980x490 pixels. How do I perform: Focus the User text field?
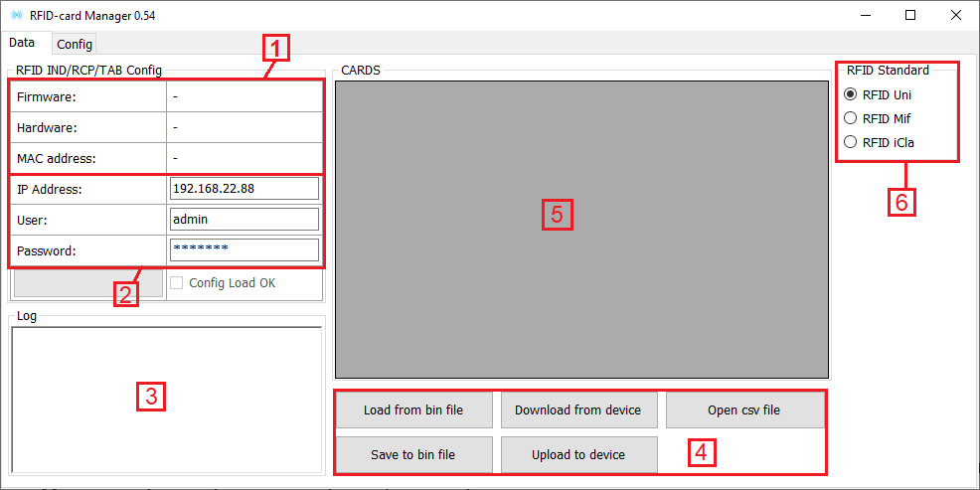point(244,220)
